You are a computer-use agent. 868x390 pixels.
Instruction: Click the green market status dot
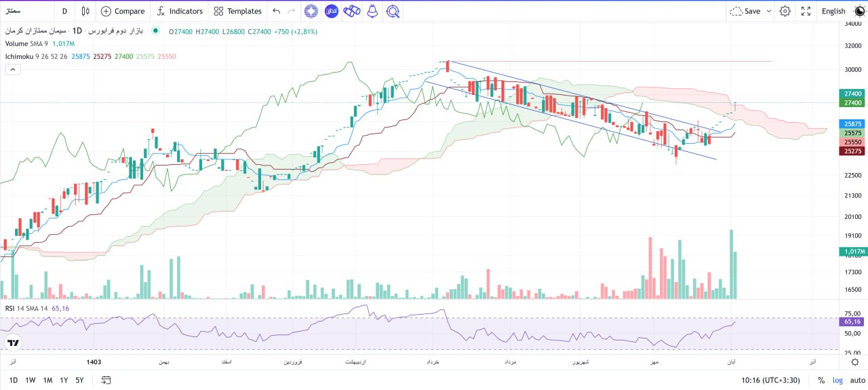[156, 31]
